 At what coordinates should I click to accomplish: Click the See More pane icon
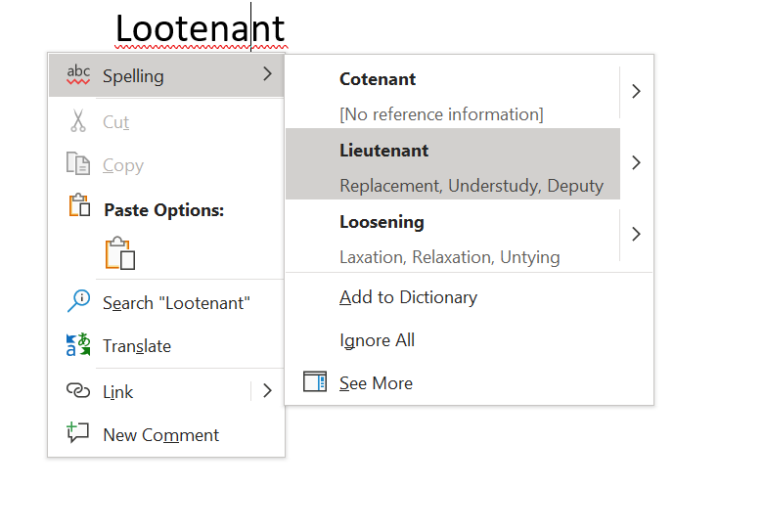(315, 381)
